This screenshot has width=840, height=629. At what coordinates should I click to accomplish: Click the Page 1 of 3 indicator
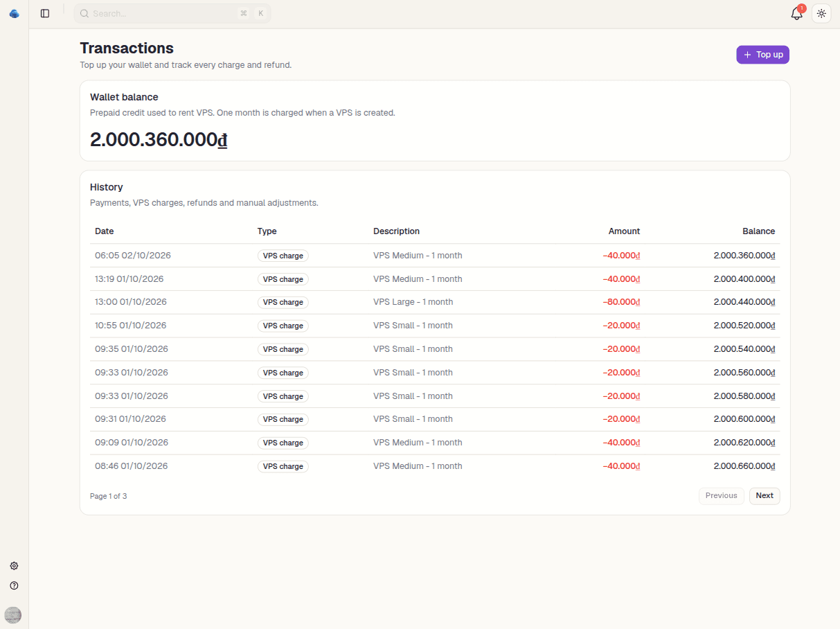tap(108, 496)
